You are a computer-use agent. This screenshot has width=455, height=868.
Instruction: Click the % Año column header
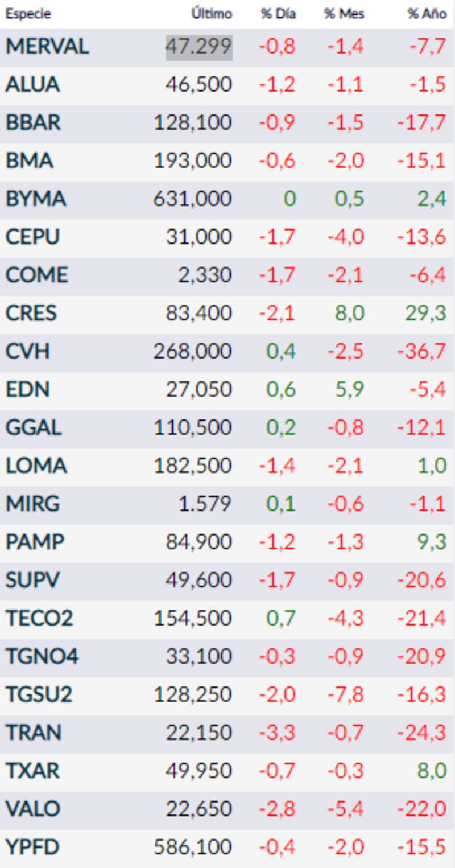(x=427, y=14)
